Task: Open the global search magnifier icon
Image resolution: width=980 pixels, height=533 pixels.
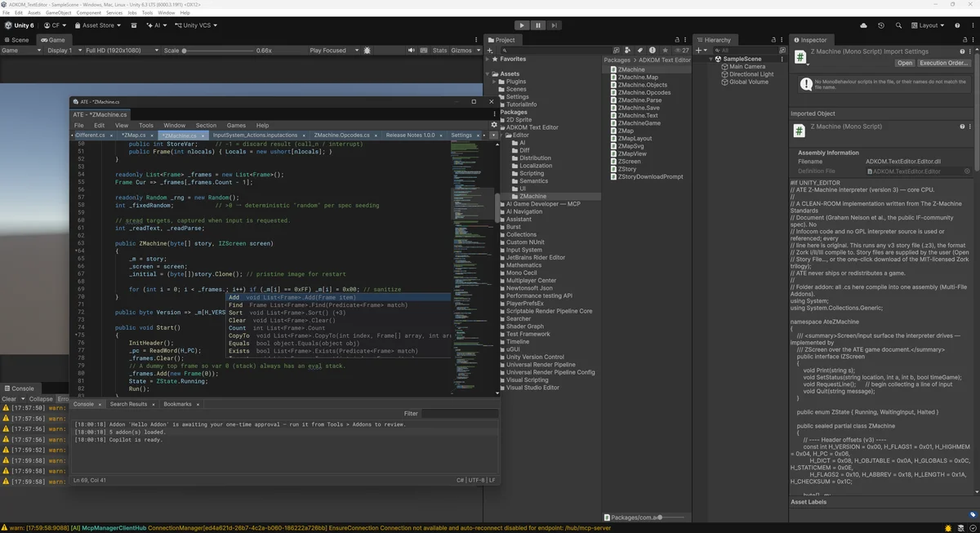Action: [x=898, y=25]
